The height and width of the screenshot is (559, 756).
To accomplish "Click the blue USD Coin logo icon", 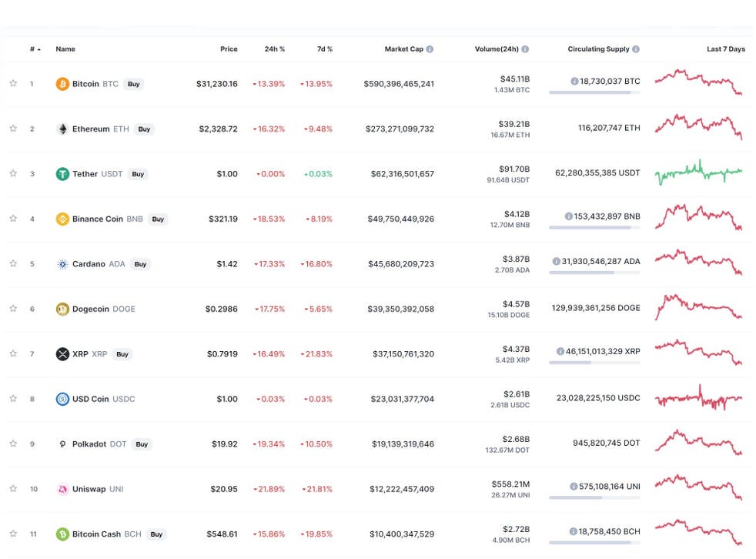I will pyautogui.click(x=62, y=399).
